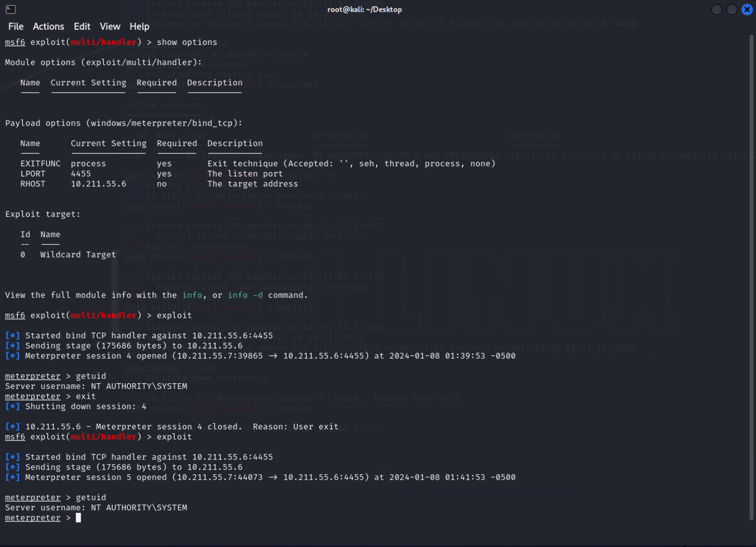Click the minimize window circle button
The height and width of the screenshot is (547, 756).
pyautogui.click(x=717, y=9)
